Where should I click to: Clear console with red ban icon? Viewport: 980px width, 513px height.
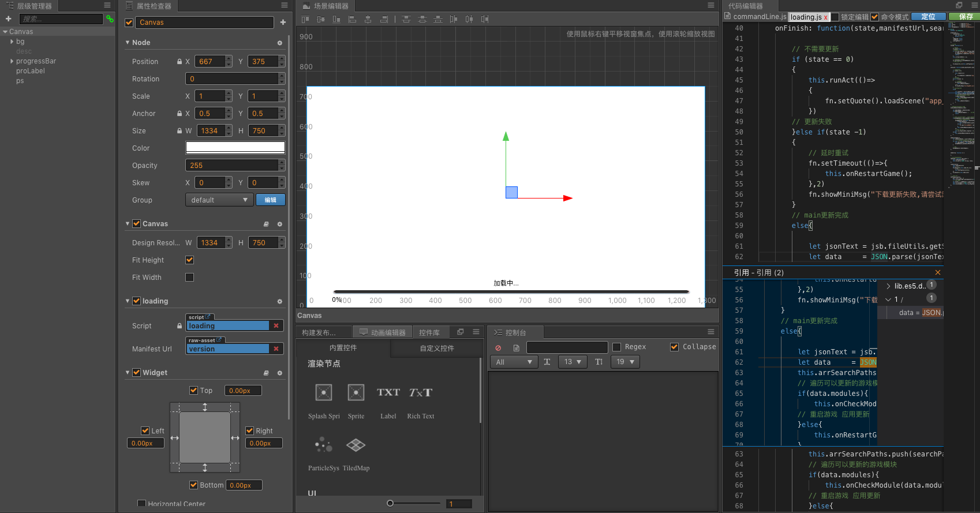point(498,348)
